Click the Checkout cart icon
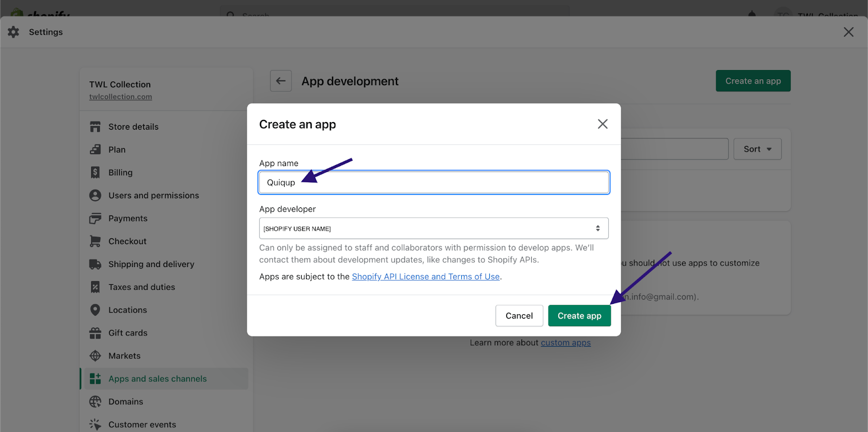 coord(95,241)
